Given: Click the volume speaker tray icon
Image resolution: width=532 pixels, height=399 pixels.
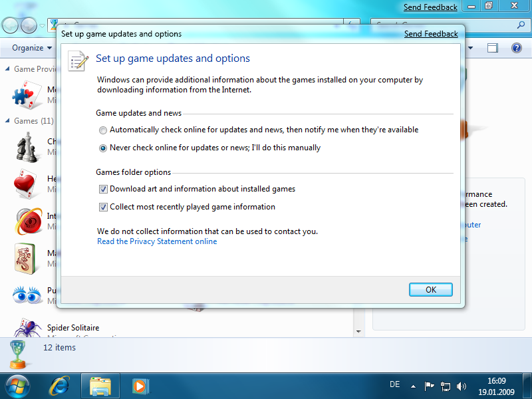Looking at the screenshot, I should [x=462, y=386].
